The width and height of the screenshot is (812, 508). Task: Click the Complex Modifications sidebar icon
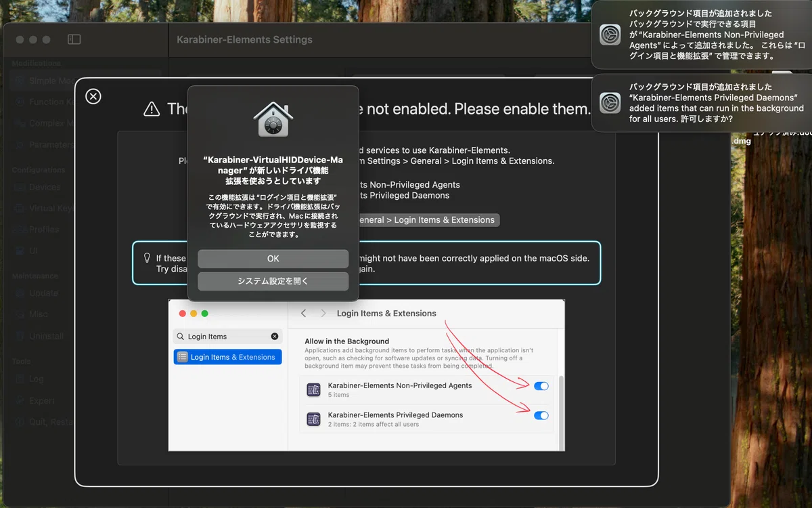(x=19, y=123)
